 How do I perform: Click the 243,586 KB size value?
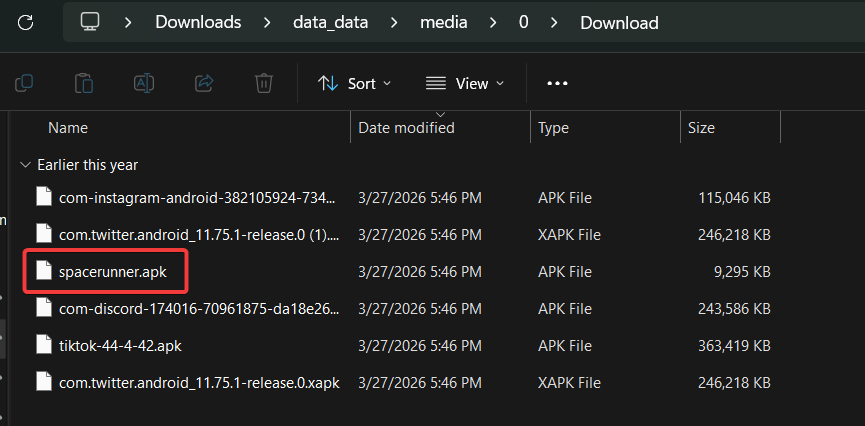pyautogui.click(x=734, y=308)
